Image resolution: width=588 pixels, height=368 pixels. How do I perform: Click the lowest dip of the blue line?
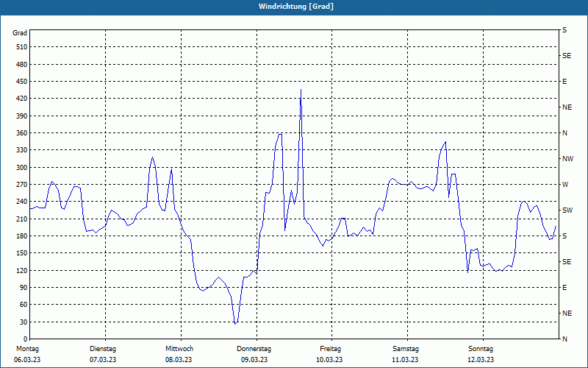(235, 324)
